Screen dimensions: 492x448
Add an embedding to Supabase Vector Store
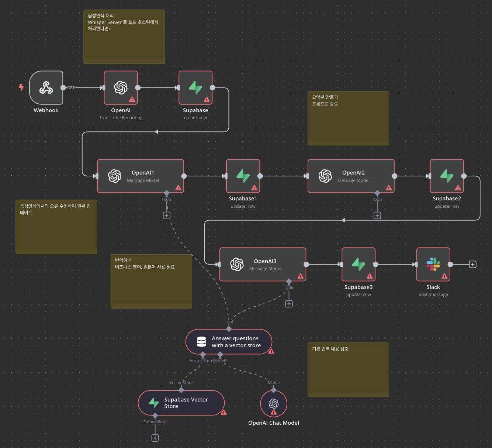tap(155, 438)
